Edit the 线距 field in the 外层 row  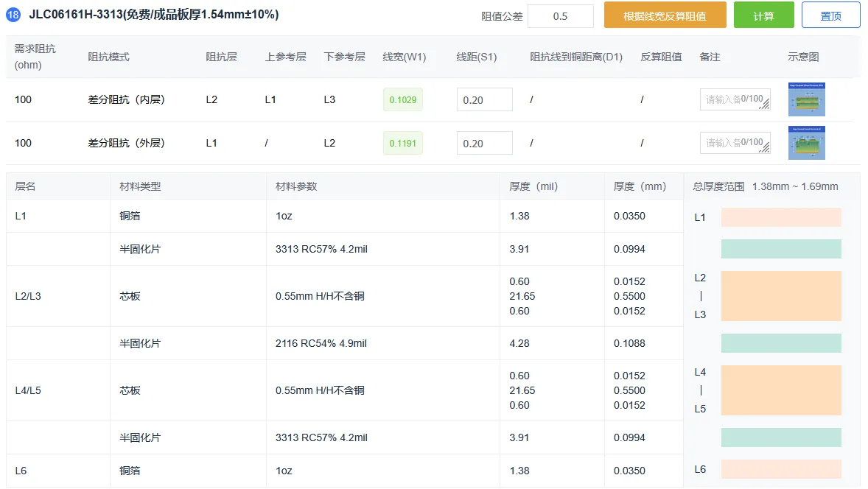tap(484, 144)
